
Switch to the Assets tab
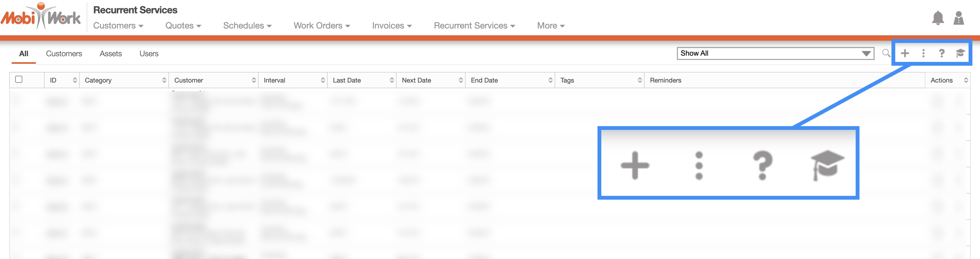click(111, 54)
